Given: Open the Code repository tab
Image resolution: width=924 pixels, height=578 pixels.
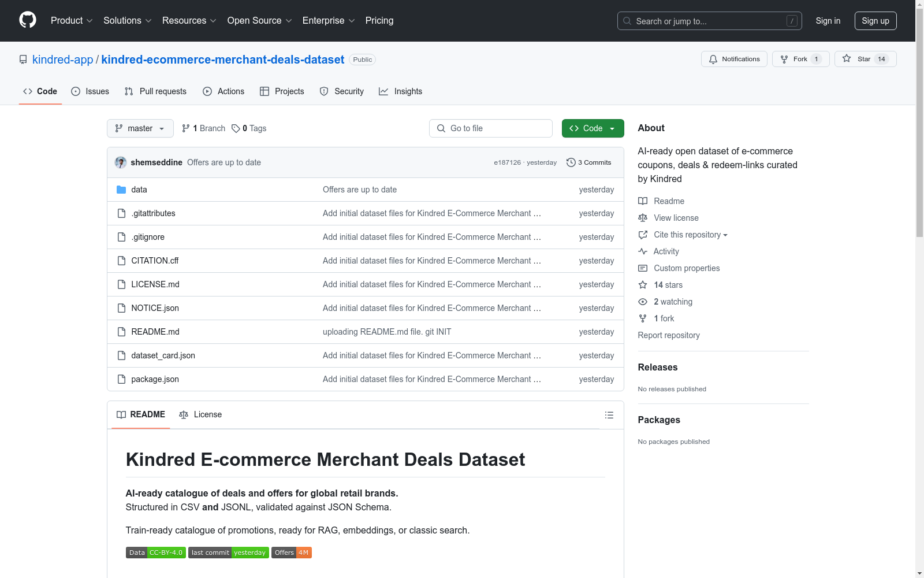Looking at the screenshot, I should [40, 91].
